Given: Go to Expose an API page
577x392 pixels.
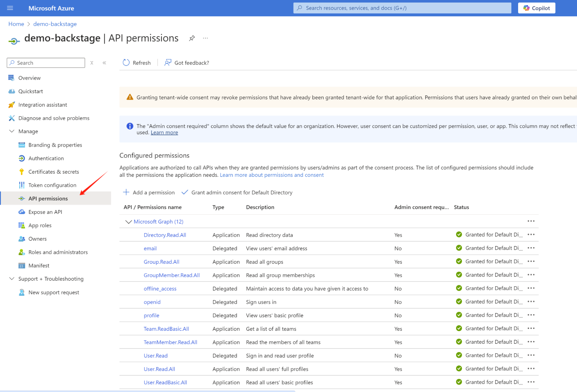Looking at the screenshot, I should tap(45, 212).
